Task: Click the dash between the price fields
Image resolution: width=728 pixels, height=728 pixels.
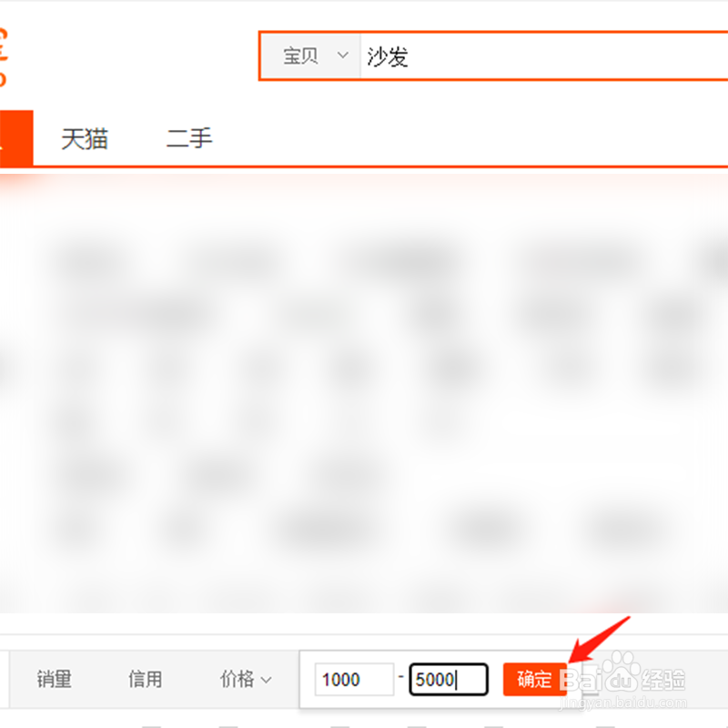Action: pos(401,676)
